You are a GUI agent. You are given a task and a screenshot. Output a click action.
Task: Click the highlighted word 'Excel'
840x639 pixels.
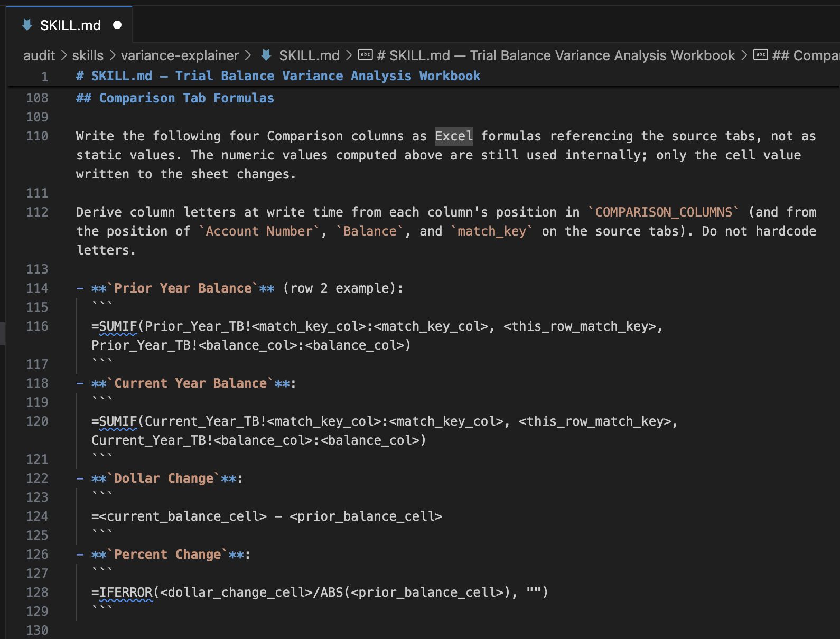click(454, 136)
